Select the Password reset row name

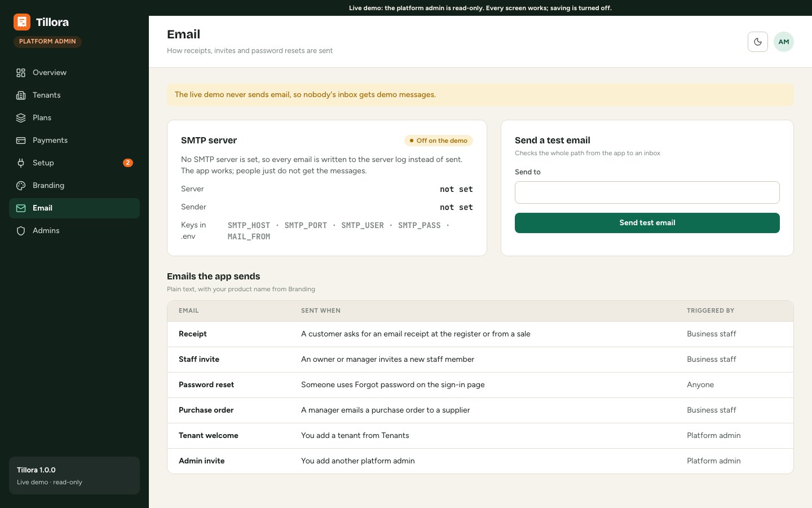[206, 385]
